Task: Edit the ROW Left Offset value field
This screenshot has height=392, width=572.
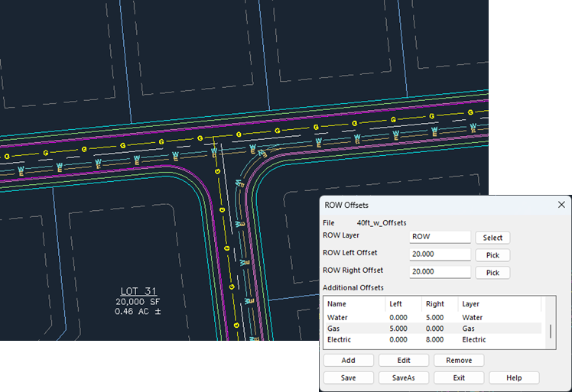Action: click(440, 254)
